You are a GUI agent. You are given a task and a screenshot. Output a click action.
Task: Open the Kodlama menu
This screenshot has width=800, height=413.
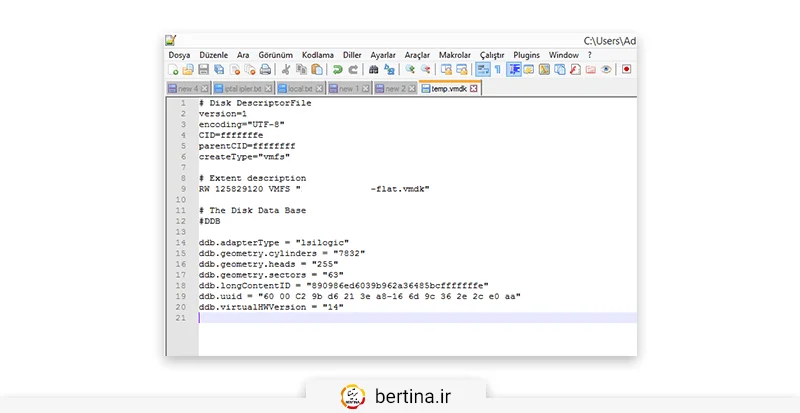coord(317,55)
